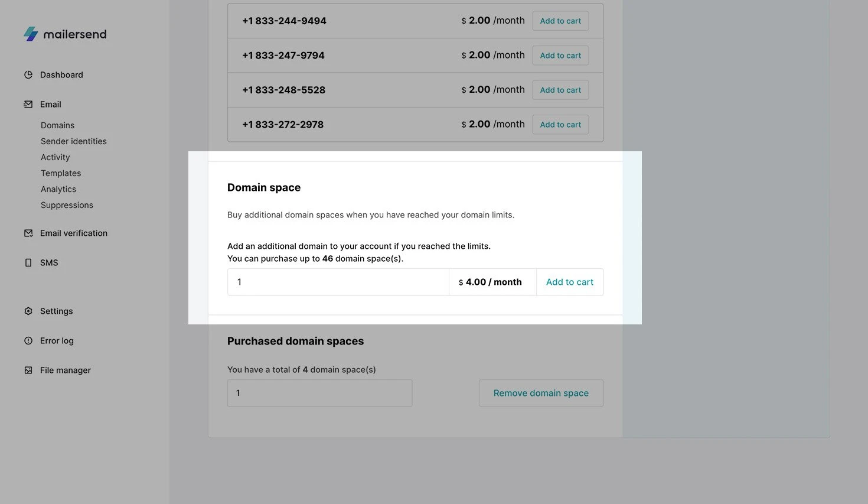868x504 pixels.
Task: Click the Email verification icon
Action: [28, 233]
